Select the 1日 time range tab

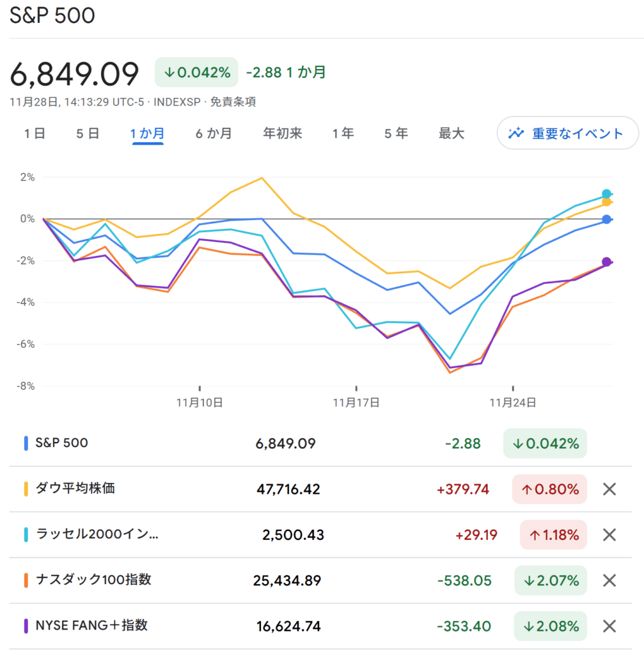[x=35, y=134]
